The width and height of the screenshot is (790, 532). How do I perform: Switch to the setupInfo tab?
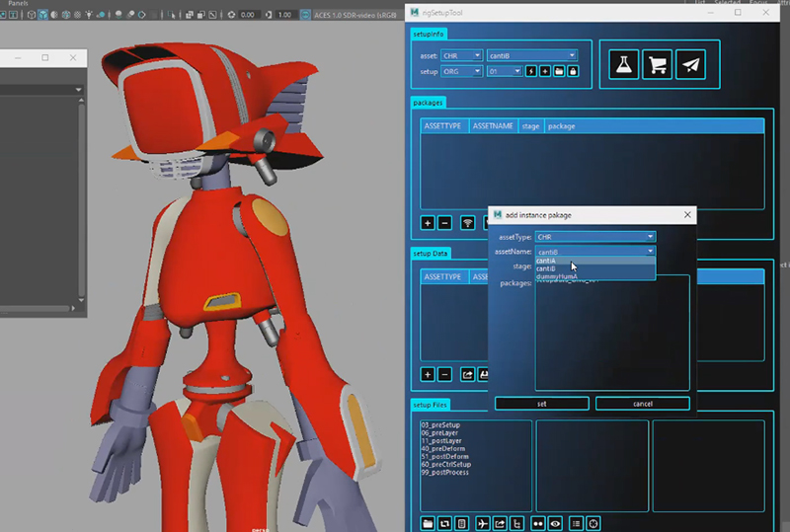[429, 34]
